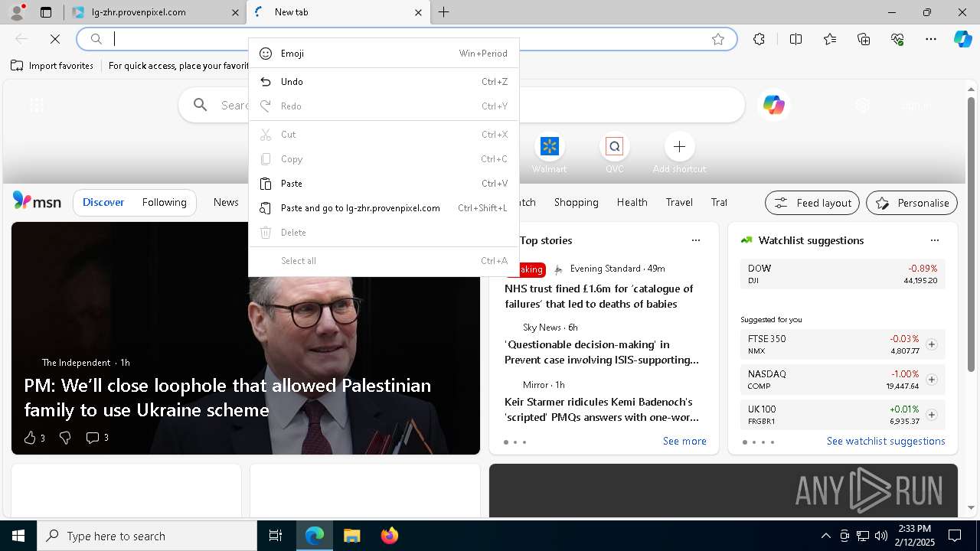Open Extensions puzzle icon

(x=759, y=39)
